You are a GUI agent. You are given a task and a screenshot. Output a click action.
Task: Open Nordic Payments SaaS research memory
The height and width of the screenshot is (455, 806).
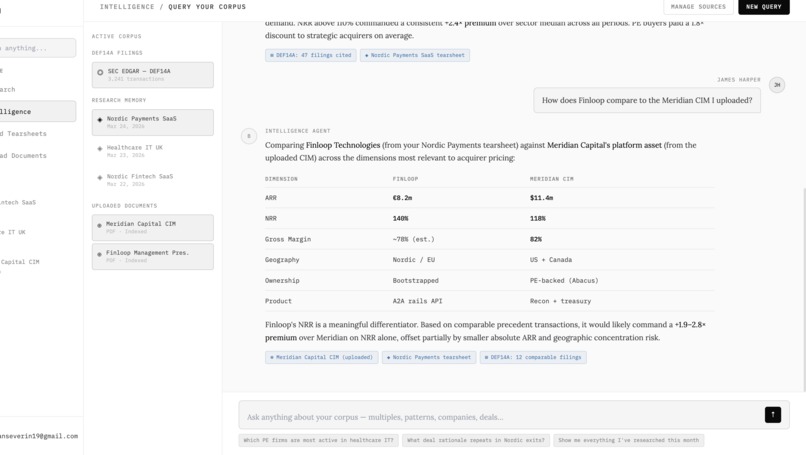153,122
